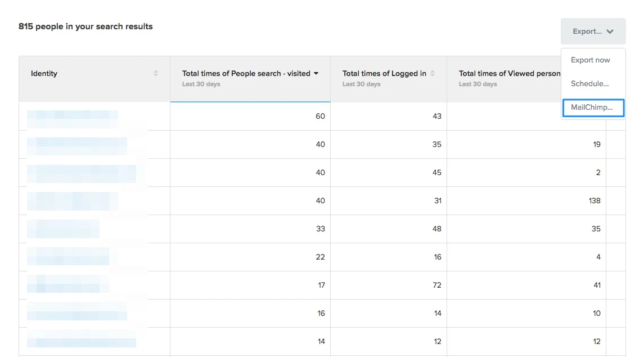Sort by the Identity column sort arrows

click(x=156, y=74)
